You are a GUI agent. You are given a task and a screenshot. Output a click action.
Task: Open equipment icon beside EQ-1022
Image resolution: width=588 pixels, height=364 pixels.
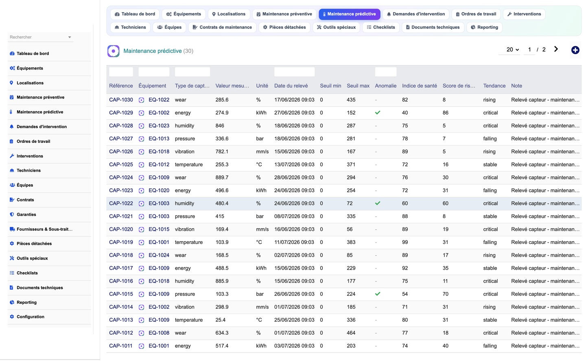(x=141, y=100)
